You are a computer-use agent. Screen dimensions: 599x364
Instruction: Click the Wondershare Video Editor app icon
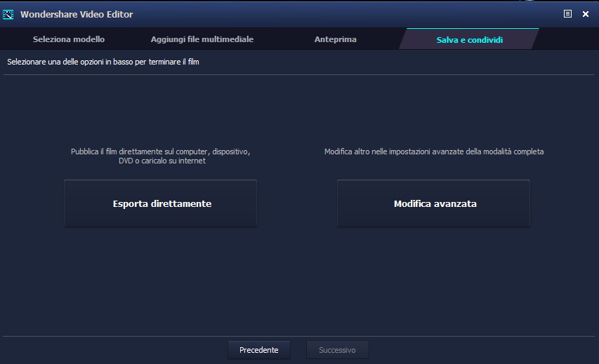8,15
